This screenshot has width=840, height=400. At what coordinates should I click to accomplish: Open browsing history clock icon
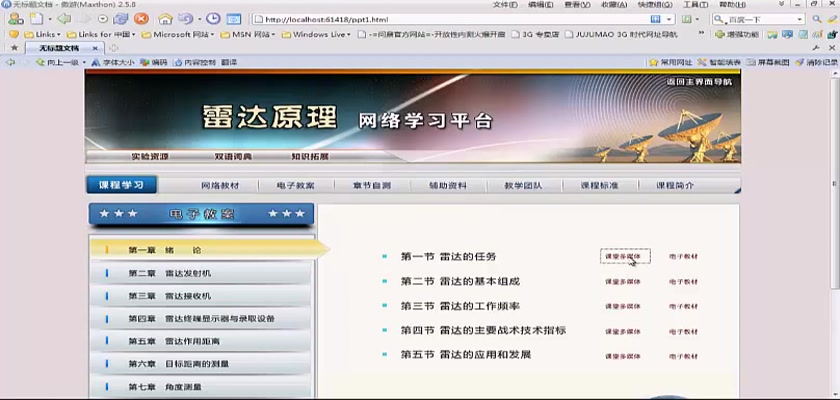213,19
